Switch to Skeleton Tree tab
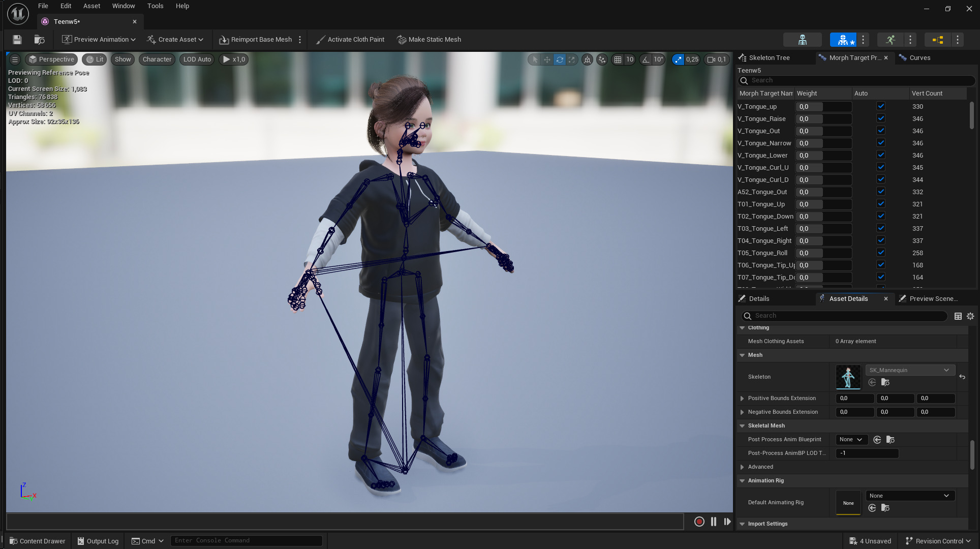Viewport: 980px width, 549px height. [x=769, y=58]
